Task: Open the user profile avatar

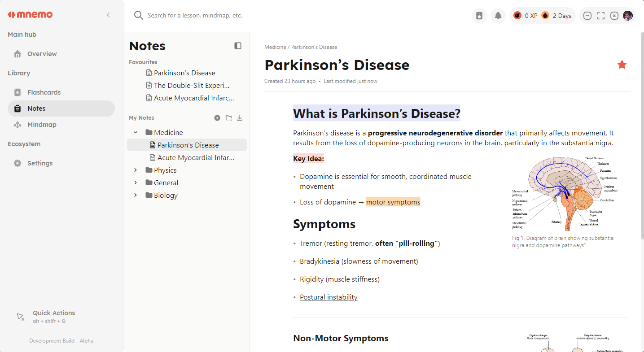Action: click(628, 16)
